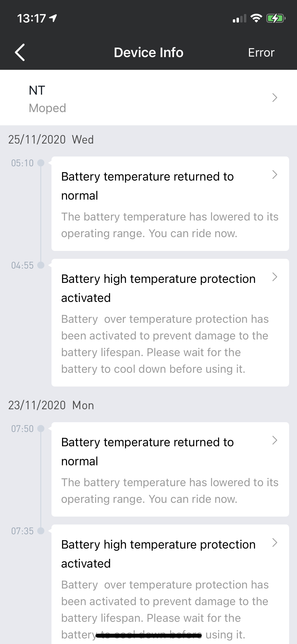Viewport: 297px width, 644px height.
Task: Select the 04:55 timeline dot marker
Action: (41, 265)
